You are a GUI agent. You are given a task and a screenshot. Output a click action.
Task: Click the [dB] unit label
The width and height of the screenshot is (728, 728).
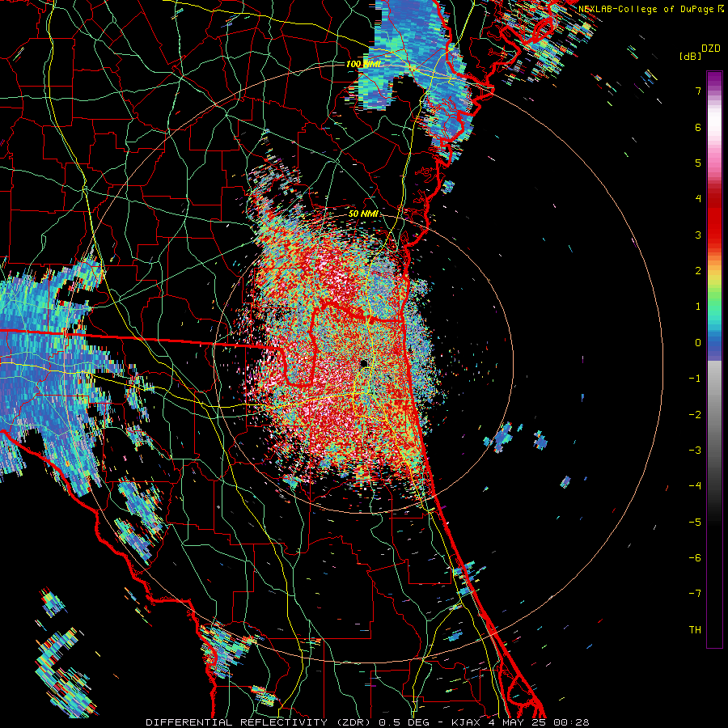pyautogui.click(x=691, y=56)
